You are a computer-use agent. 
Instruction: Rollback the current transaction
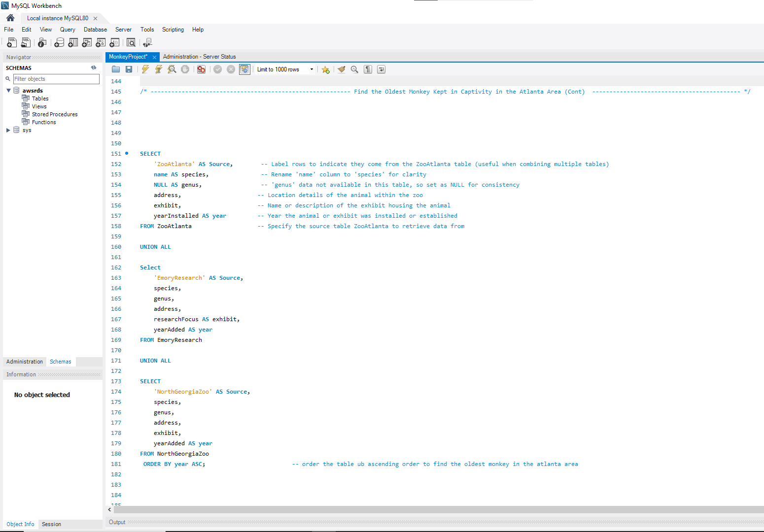pyautogui.click(x=231, y=69)
